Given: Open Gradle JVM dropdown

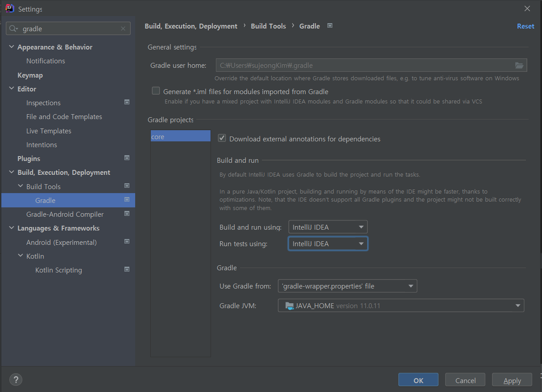Looking at the screenshot, I should point(401,305).
